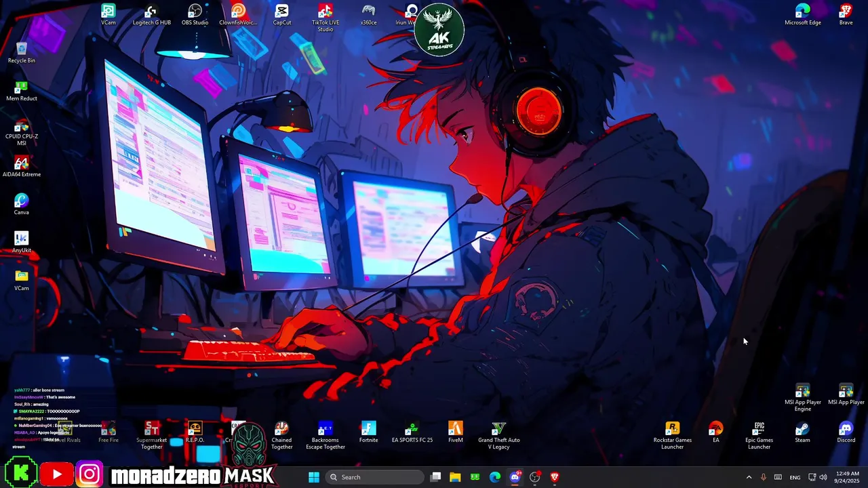
Task: Switch to Brave browser on the taskbar
Action: tap(554, 477)
